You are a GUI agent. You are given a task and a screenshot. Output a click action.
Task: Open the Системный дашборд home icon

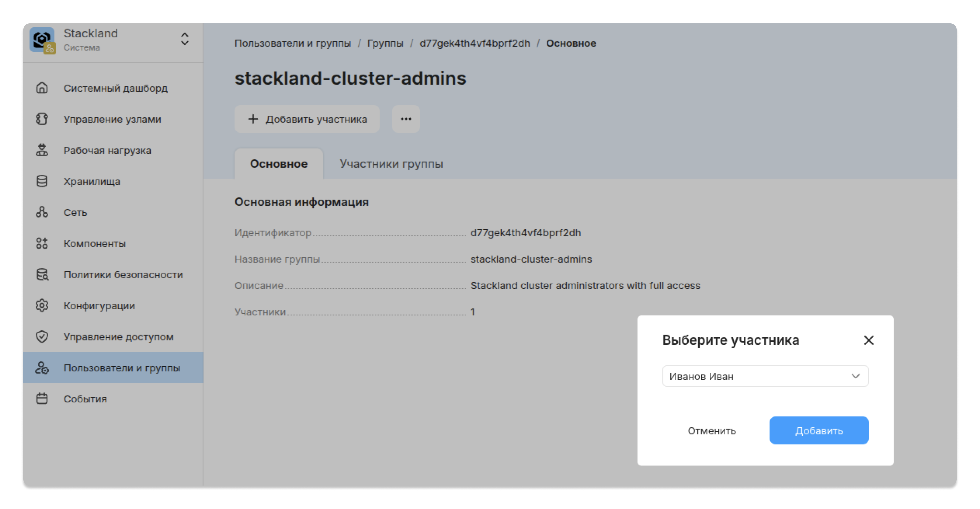point(42,88)
